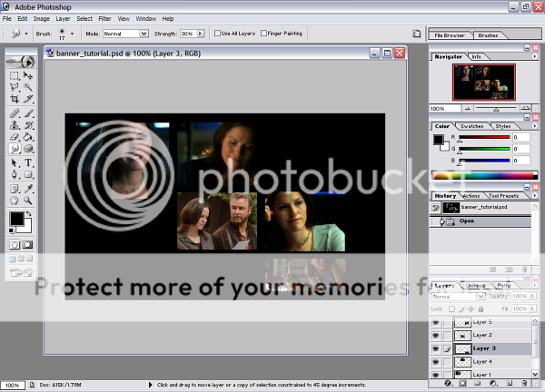The width and height of the screenshot is (545, 392).
Task: Enable the Use All Layers checkbox
Action: (x=215, y=34)
